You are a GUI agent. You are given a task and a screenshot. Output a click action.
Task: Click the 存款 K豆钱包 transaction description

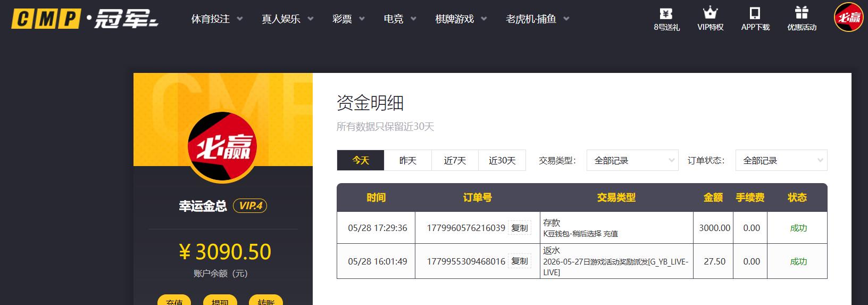580,228
